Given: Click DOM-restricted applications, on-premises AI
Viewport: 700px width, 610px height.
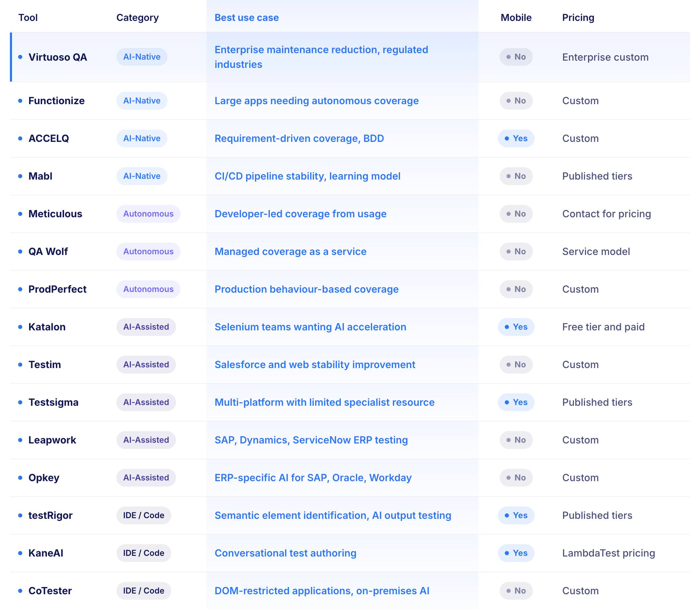Looking at the screenshot, I should tap(322, 591).
